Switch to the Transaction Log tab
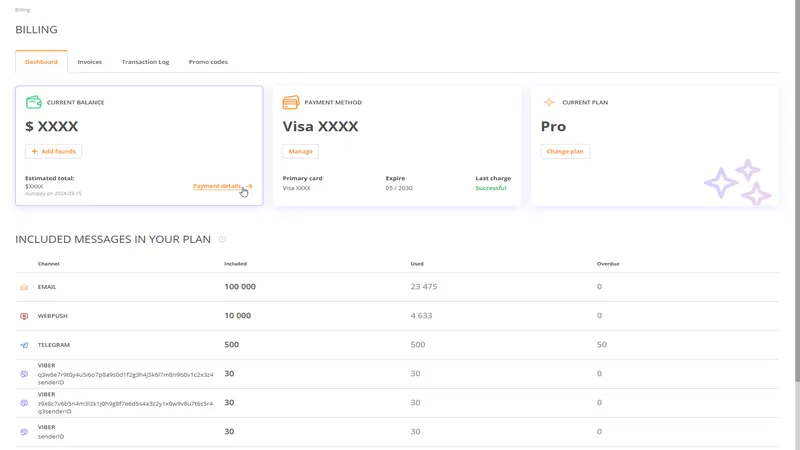800x450 pixels. pos(145,62)
